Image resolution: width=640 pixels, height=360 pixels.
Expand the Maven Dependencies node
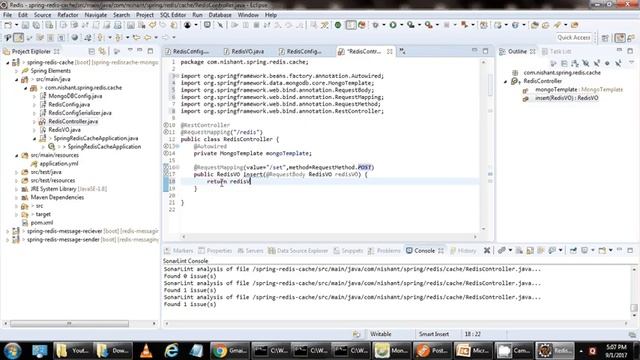(x=17, y=197)
